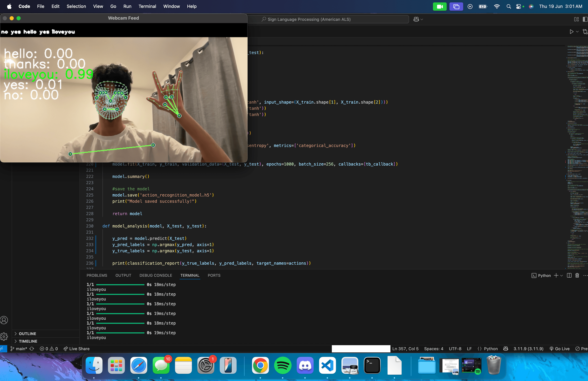588x381 pixels.
Task: Open the Terminal menu in menu bar
Action: 147,6
